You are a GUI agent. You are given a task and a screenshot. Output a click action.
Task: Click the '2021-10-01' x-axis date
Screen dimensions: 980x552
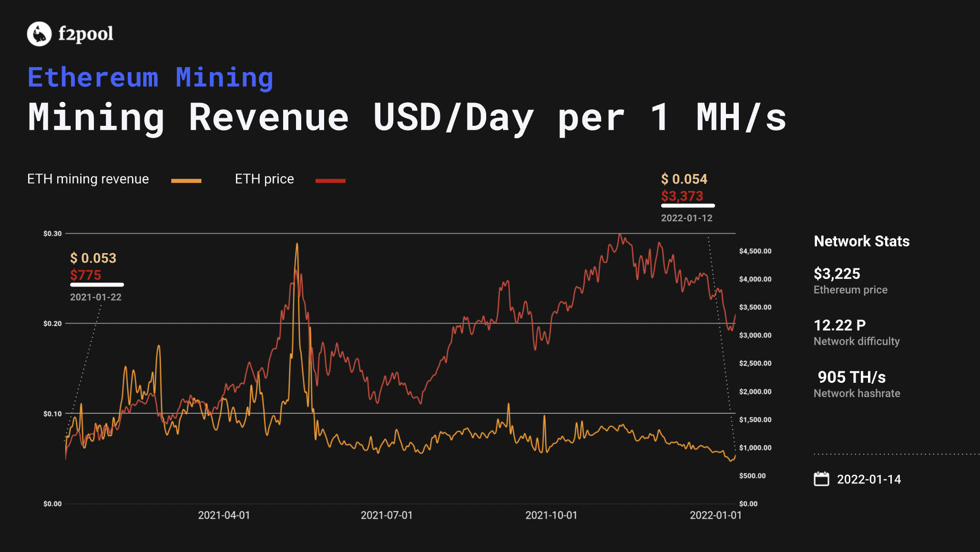[551, 515]
